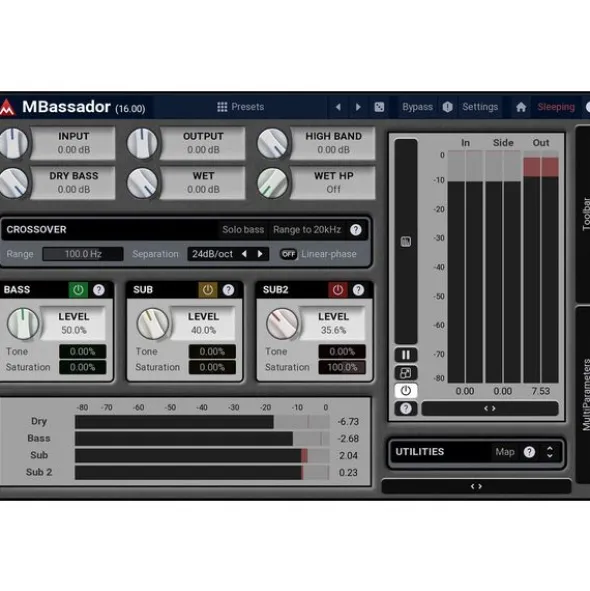Click the BASS LEVEL knob
This screenshot has width=590, height=591.
(x=23, y=324)
